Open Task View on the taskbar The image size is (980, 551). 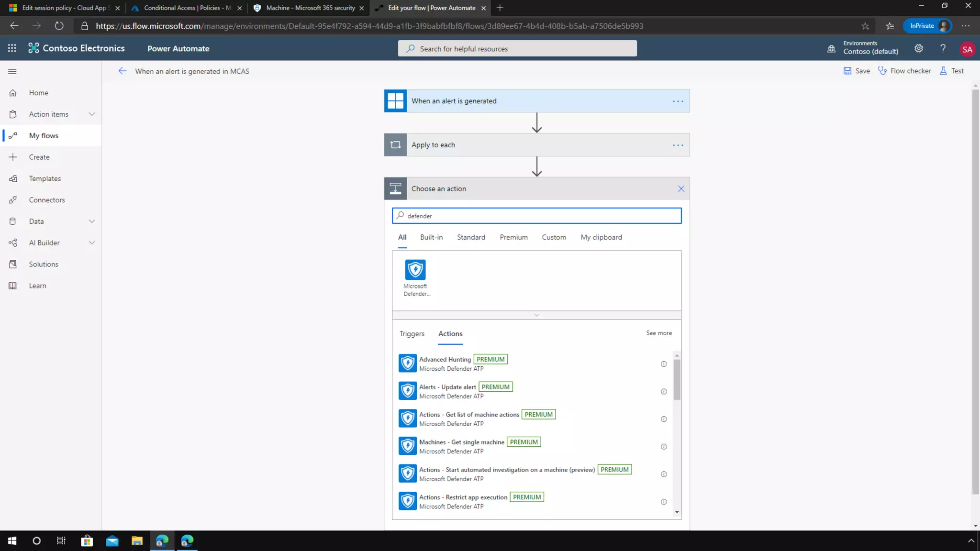coord(61,541)
